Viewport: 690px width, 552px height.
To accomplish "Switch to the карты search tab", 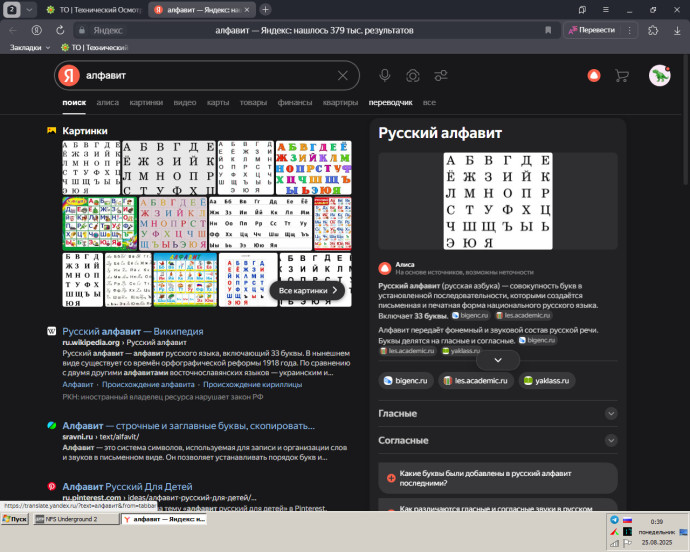I will pyautogui.click(x=218, y=103).
